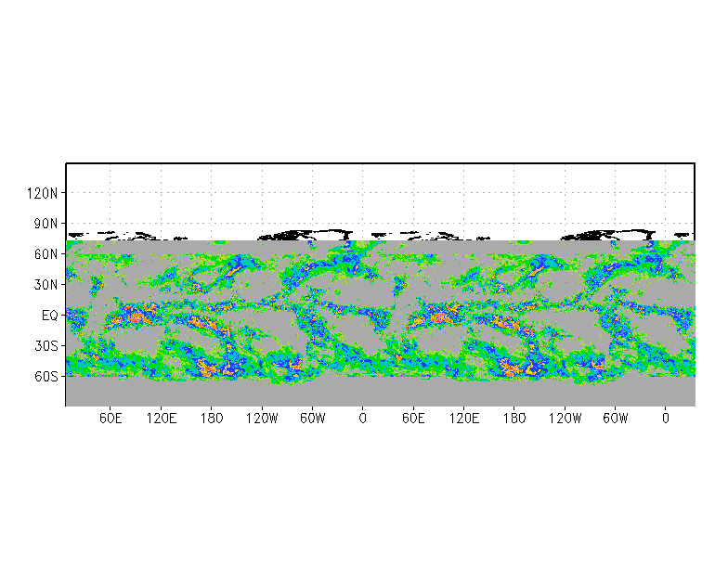Click the second 180 longitude label
This screenshot has height=568, width=728.
(514, 419)
